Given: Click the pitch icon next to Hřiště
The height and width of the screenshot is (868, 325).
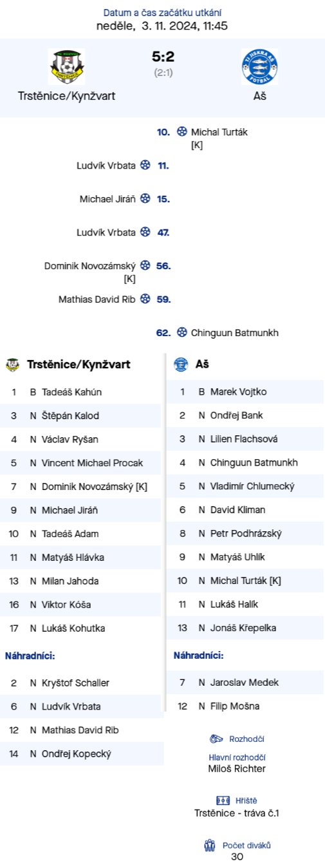Looking at the screenshot, I should tap(223, 800).
